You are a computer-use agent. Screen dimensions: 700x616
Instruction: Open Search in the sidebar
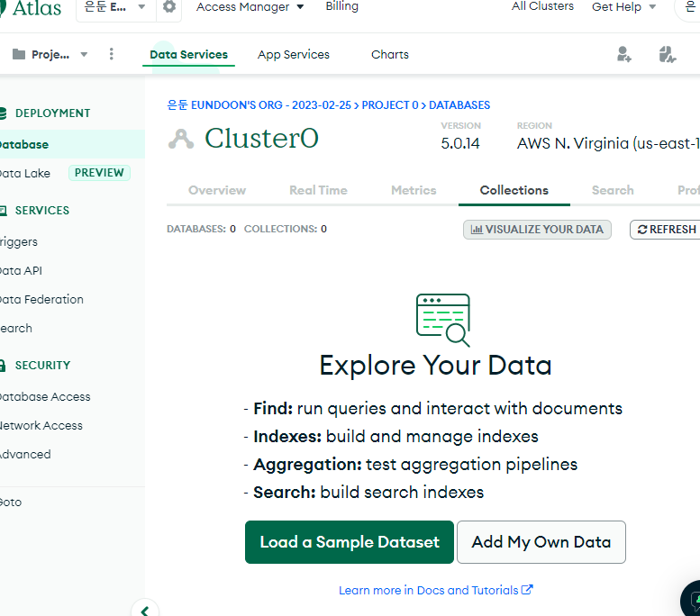[16, 328]
